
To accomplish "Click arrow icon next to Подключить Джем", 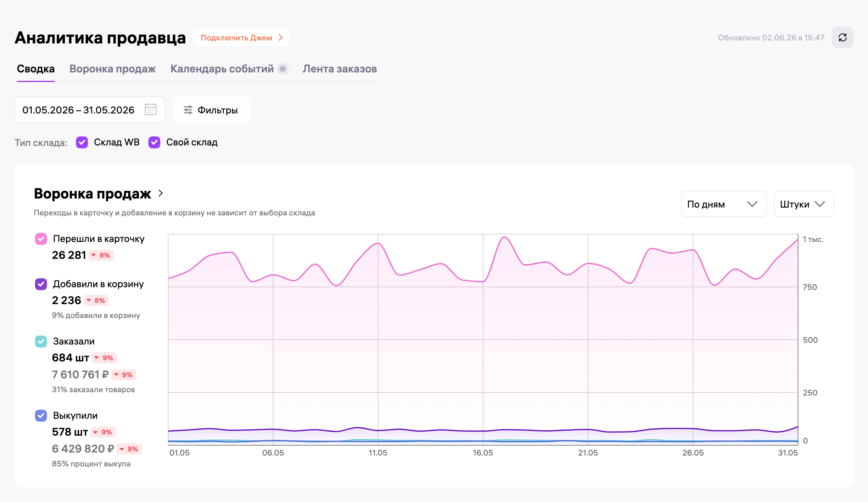I will [x=281, y=38].
